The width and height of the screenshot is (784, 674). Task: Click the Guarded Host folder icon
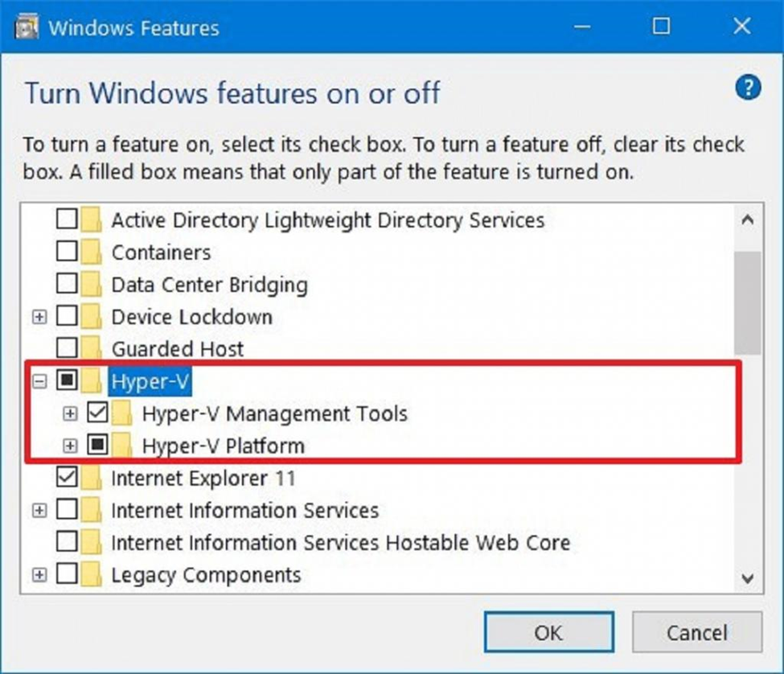click(x=92, y=349)
